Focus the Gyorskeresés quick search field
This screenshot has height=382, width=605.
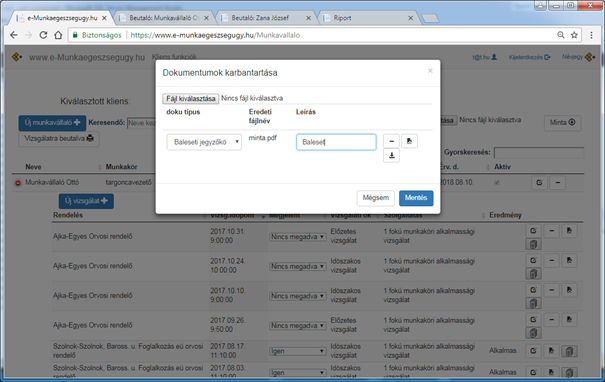539,152
